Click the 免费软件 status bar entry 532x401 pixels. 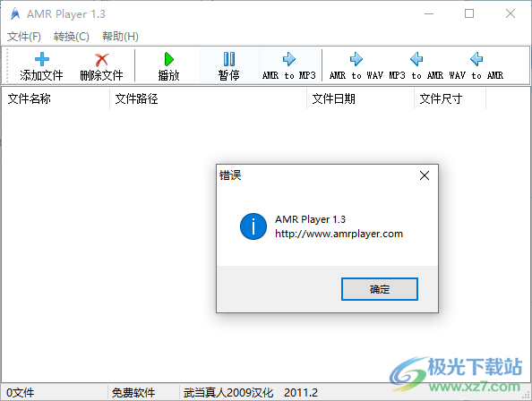click(x=133, y=393)
